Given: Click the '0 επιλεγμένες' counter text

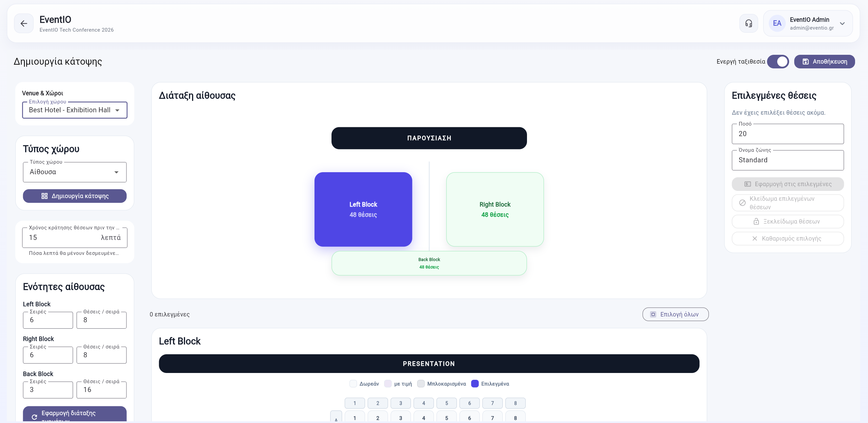Looking at the screenshot, I should pyautogui.click(x=170, y=314).
